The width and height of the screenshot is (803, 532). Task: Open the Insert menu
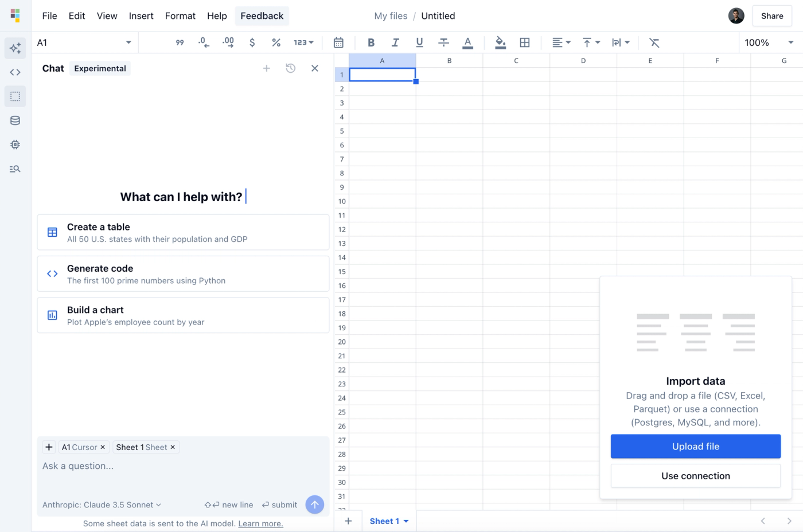(141, 16)
